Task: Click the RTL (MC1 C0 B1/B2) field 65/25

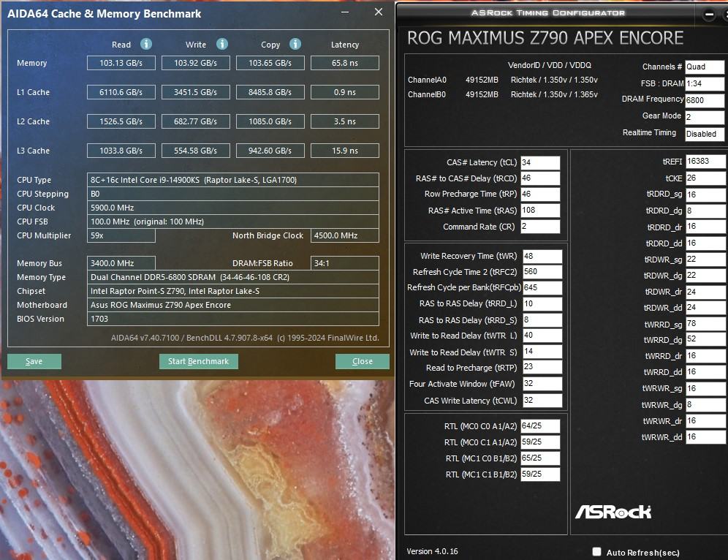Action: click(540, 458)
